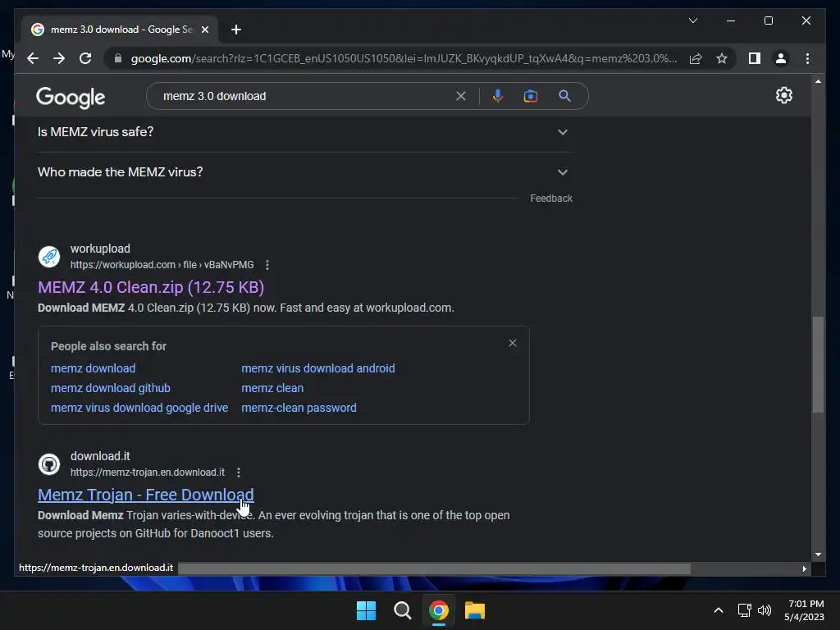Click into the search query field
The image size is (840, 630).
(x=305, y=96)
